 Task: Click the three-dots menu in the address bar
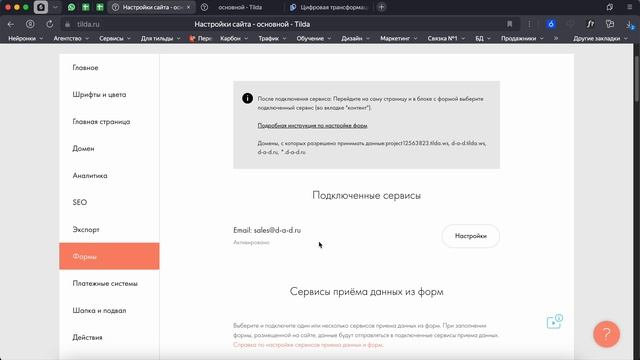pos(529,24)
